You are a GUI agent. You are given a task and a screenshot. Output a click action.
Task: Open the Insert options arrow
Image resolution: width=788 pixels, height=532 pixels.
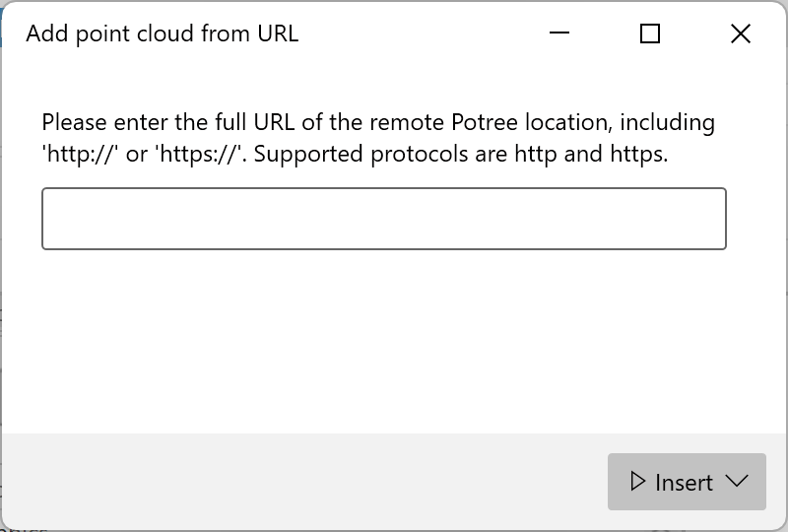point(737,482)
